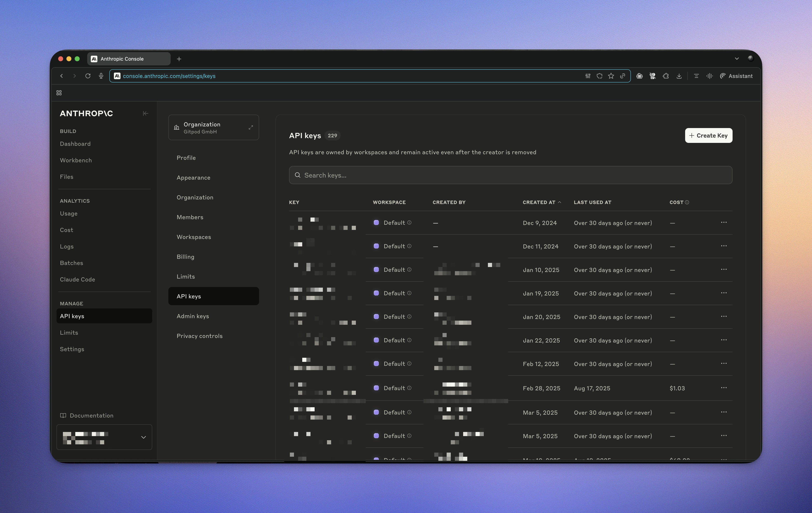
Task: Click the copy link icon in address bar
Action: pyautogui.click(x=622, y=76)
